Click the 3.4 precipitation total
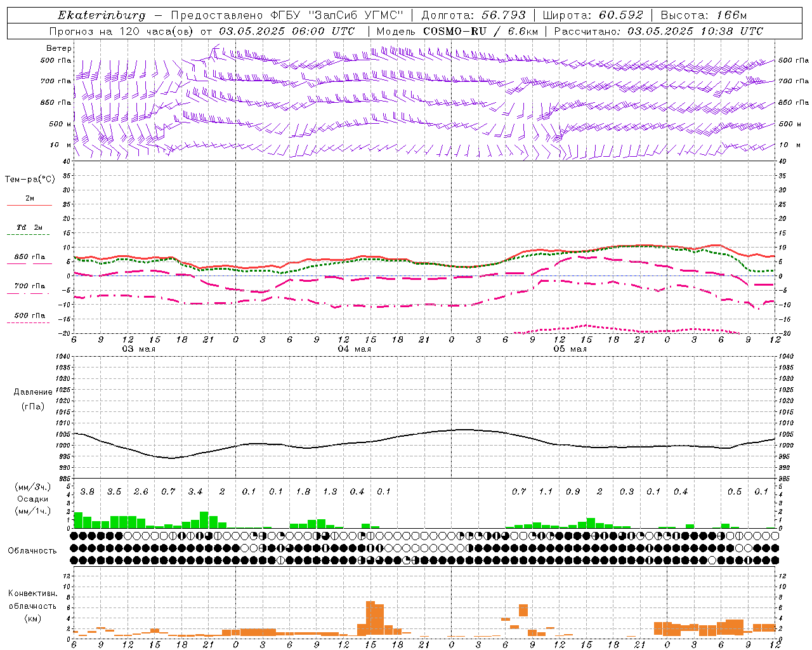This screenshot has width=812, height=650. (195, 491)
